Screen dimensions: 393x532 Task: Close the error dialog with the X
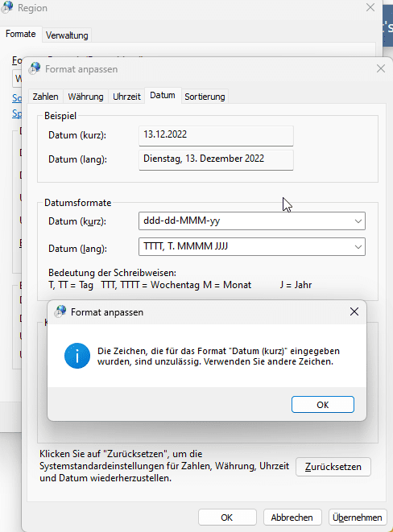[x=354, y=311]
